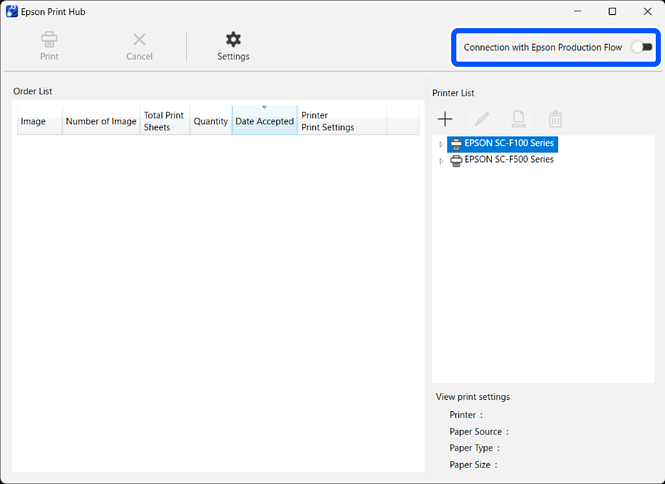Image resolution: width=665 pixels, height=484 pixels.
Task: Open Settings via the gear icon
Action: point(233,40)
